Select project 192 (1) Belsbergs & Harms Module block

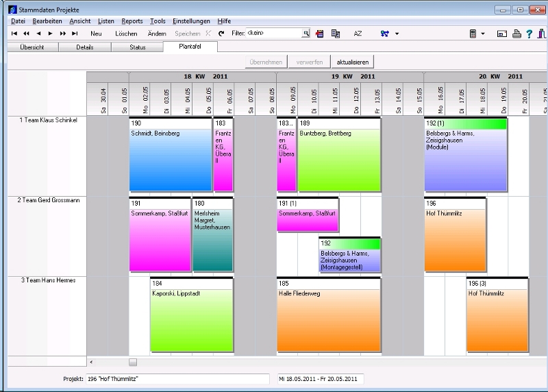tap(466, 154)
